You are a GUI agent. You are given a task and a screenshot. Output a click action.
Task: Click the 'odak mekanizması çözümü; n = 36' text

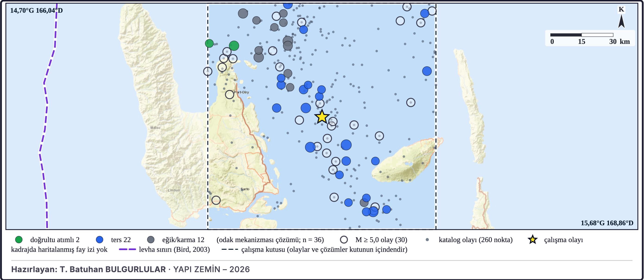tap(270, 240)
